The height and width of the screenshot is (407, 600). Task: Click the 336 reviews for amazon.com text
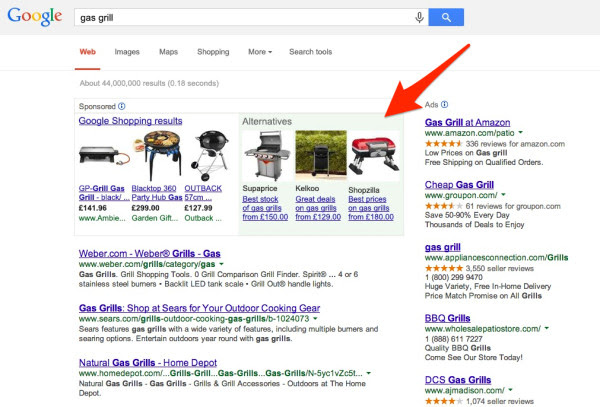515,144
